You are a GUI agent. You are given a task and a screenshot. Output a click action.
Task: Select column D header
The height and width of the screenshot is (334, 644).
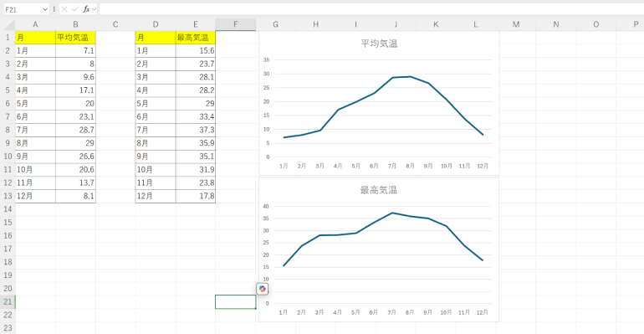point(156,24)
